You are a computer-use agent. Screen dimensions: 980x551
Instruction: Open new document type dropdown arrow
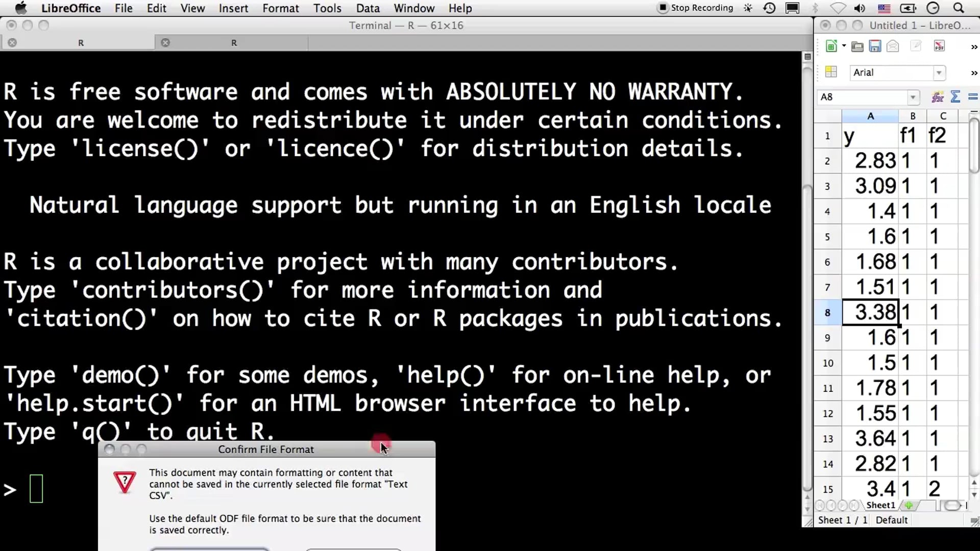[844, 46]
